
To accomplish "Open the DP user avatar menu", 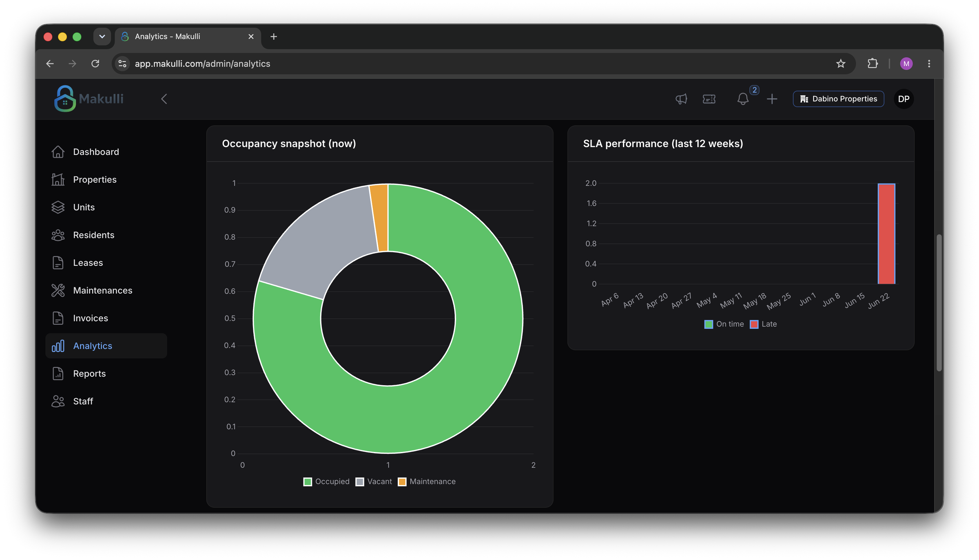I will pos(904,99).
